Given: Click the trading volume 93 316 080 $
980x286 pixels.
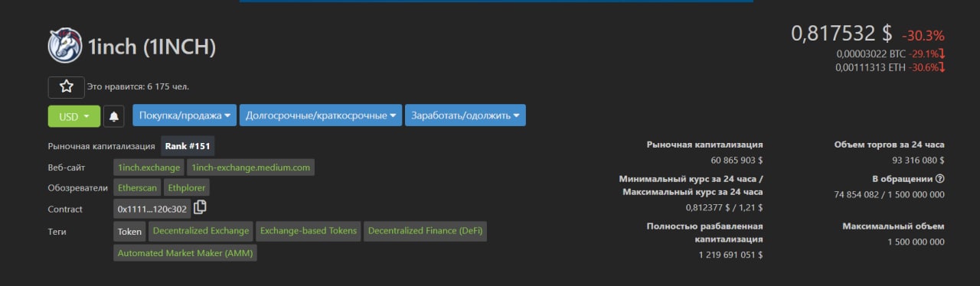Looking at the screenshot, I should (x=918, y=161).
